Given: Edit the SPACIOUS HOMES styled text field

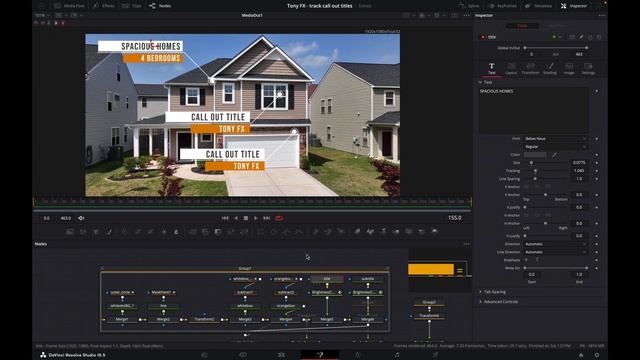Looking at the screenshot, I should pyautogui.click(x=534, y=110).
